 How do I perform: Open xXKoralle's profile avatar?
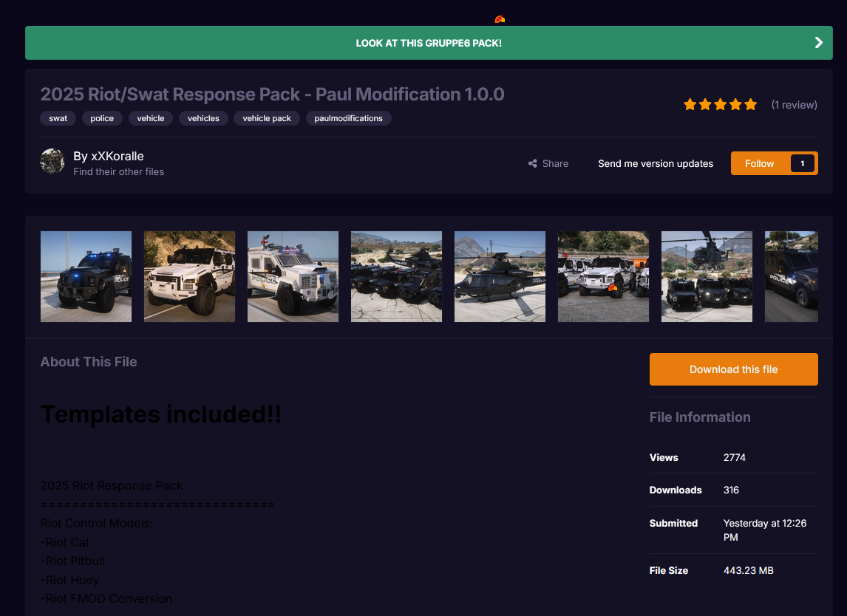52,161
